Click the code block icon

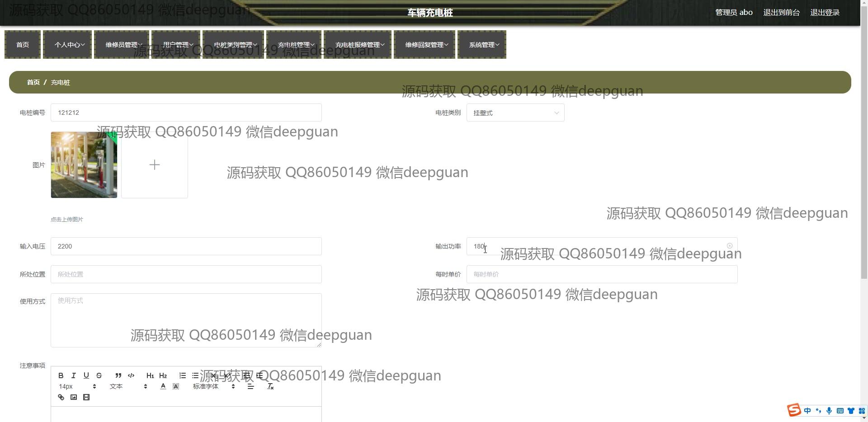131,375
